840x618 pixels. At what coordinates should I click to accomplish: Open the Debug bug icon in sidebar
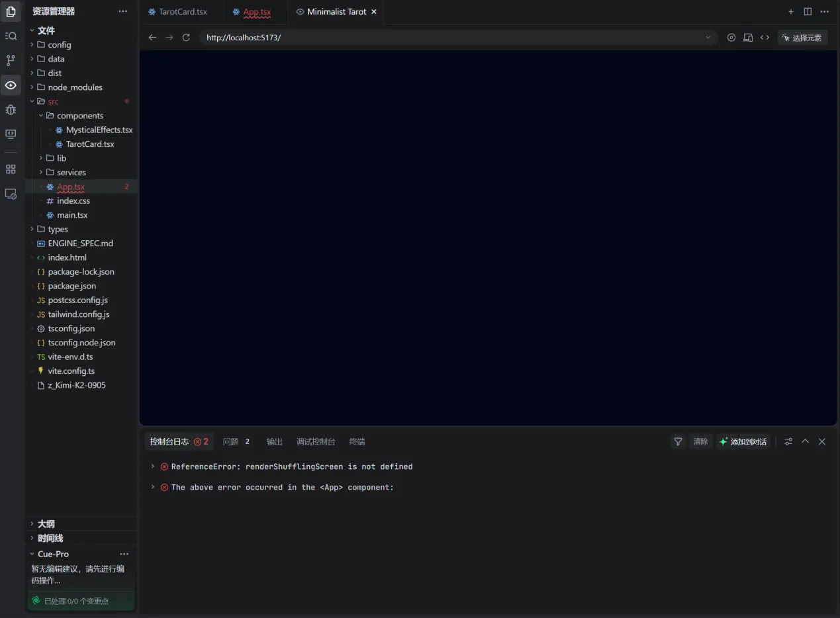11,109
